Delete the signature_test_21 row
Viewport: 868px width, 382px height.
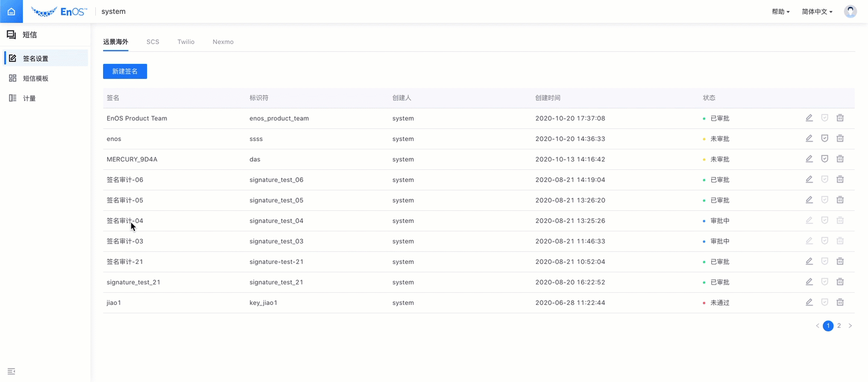[x=840, y=282]
